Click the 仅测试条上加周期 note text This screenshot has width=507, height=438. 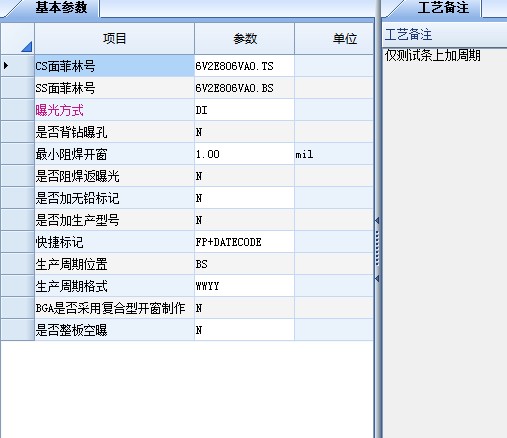[x=432, y=55]
